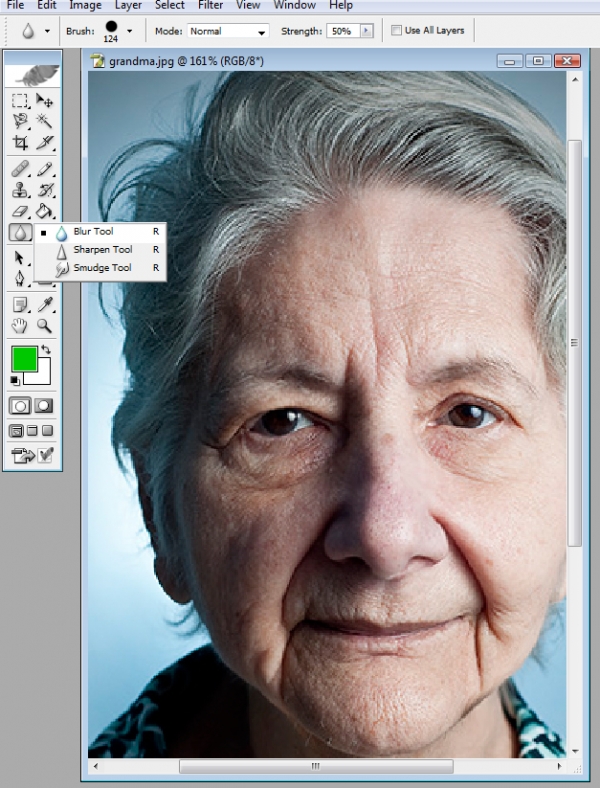Open the Help menu
This screenshot has height=788, width=600.
pos(341,5)
